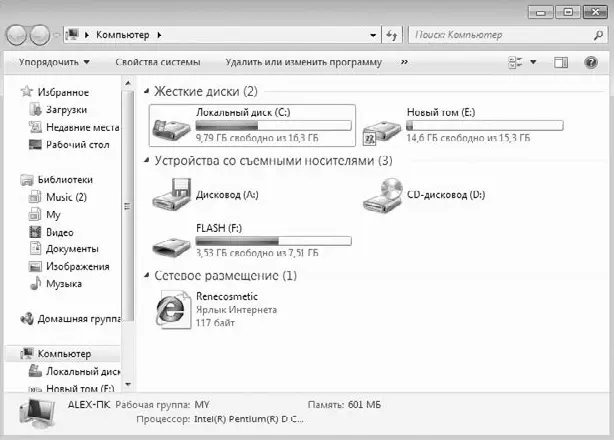The height and width of the screenshot is (440, 614).
Task: Click the text Ярлык Интернета
Action: coord(237,310)
